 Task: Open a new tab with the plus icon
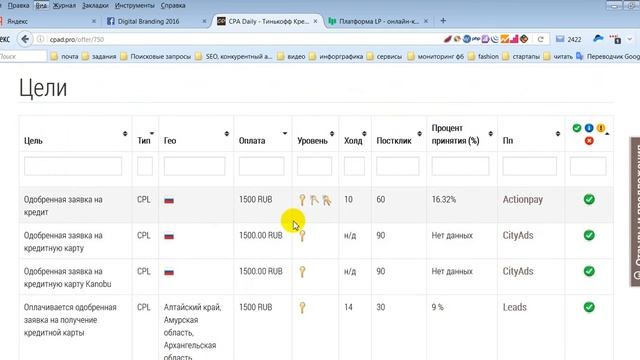(x=443, y=20)
